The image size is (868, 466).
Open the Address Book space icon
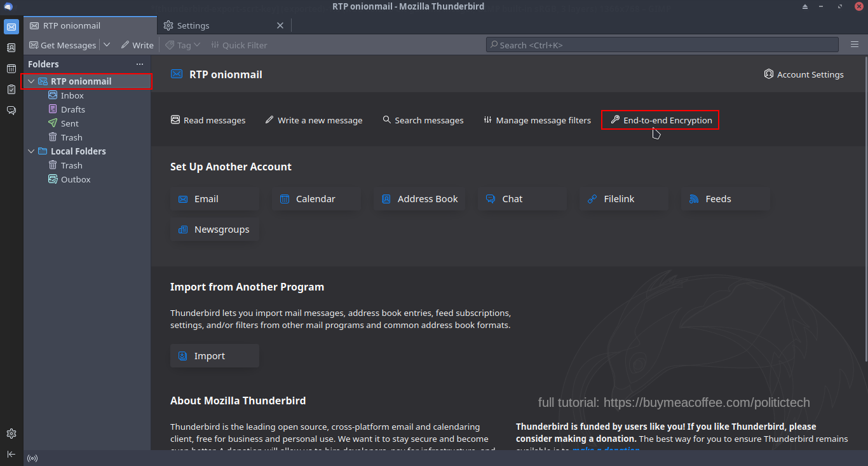pyautogui.click(x=11, y=48)
